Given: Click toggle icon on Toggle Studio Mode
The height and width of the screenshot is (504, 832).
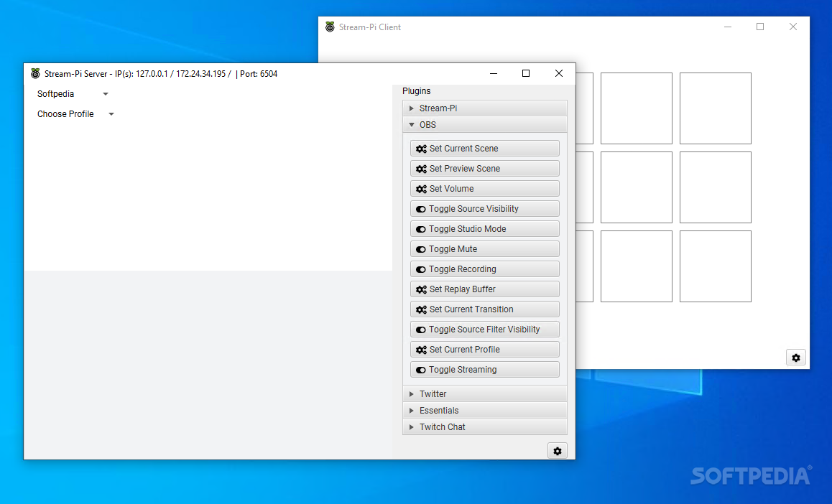Looking at the screenshot, I should click(x=421, y=230).
